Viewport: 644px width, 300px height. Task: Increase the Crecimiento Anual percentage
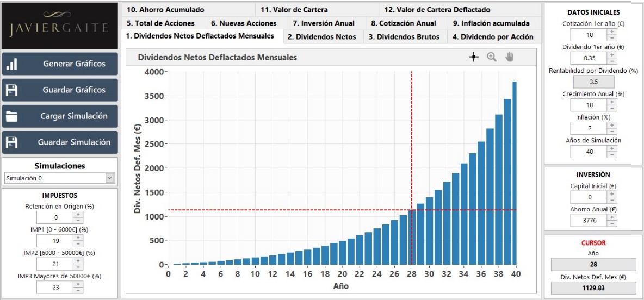(612, 102)
